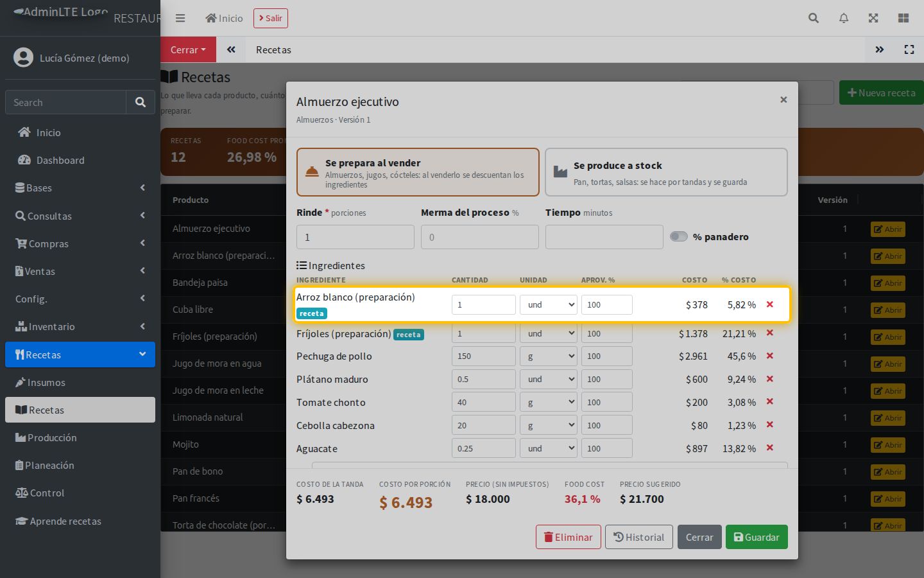Remove Tomate chonto with red X
Viewport: 924px width, 578px height.
point(770,402)
